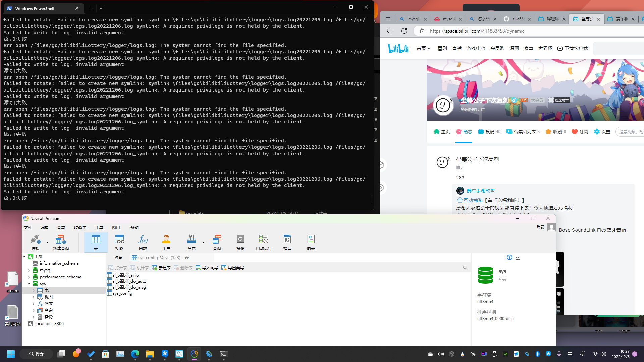Collapse the 123 connection tree node

click(24, 257)
